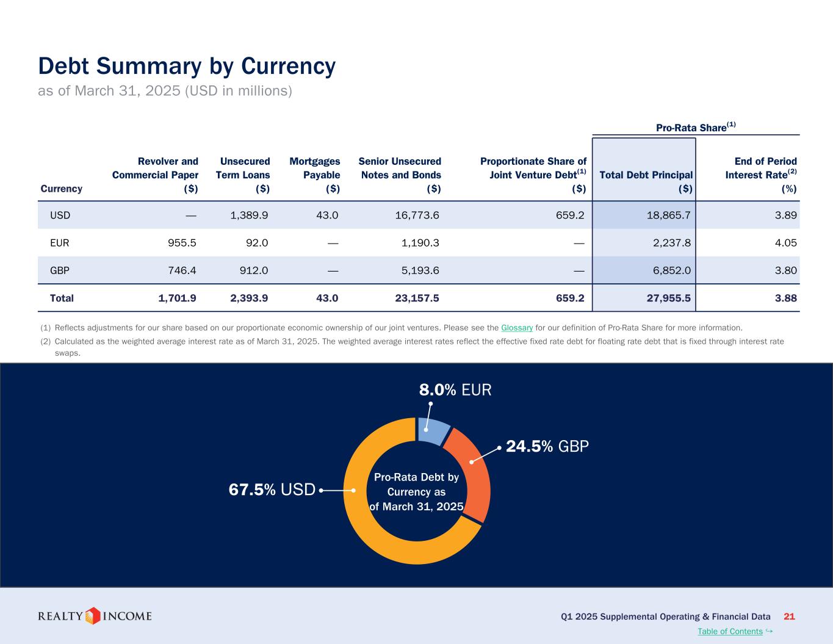Viewport: 833px width, 644px height.
Task: Click the 24.5% GBP chart label
Action: point(547,447)
